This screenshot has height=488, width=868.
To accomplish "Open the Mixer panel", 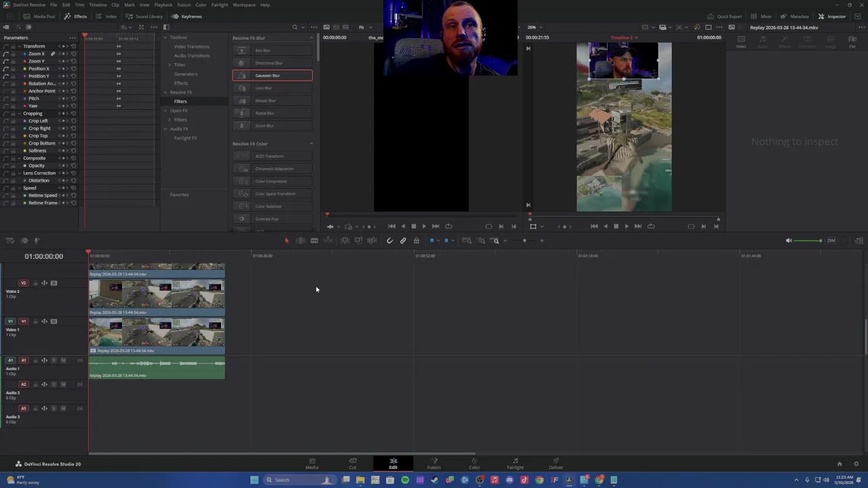I will (762, 16).
